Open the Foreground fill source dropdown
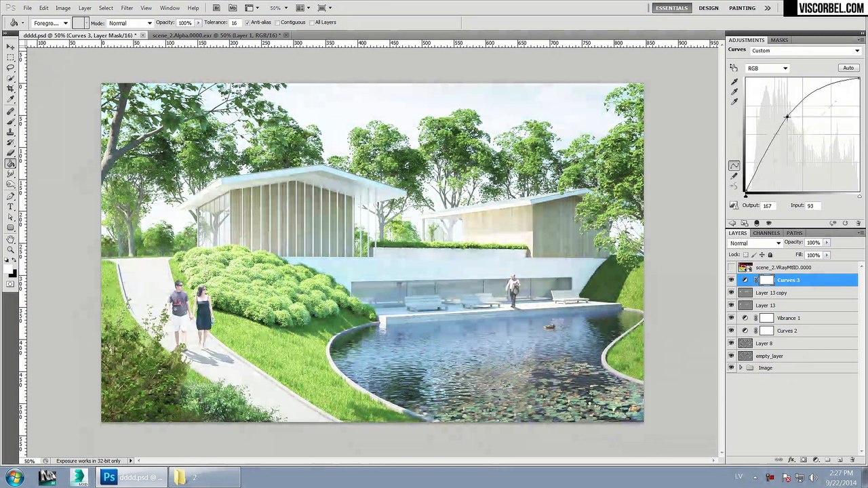This screenshot has width=868, height=488. click(x=51, y=23)
